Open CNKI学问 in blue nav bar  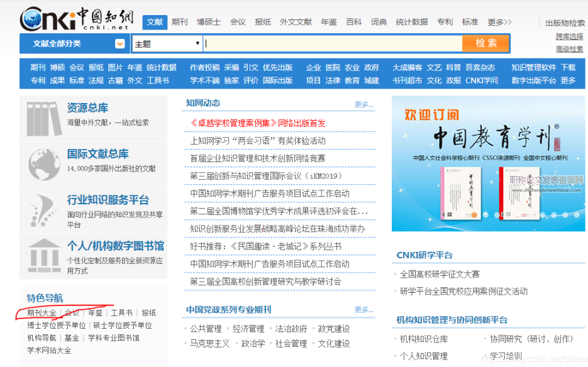tap(482, 80)
